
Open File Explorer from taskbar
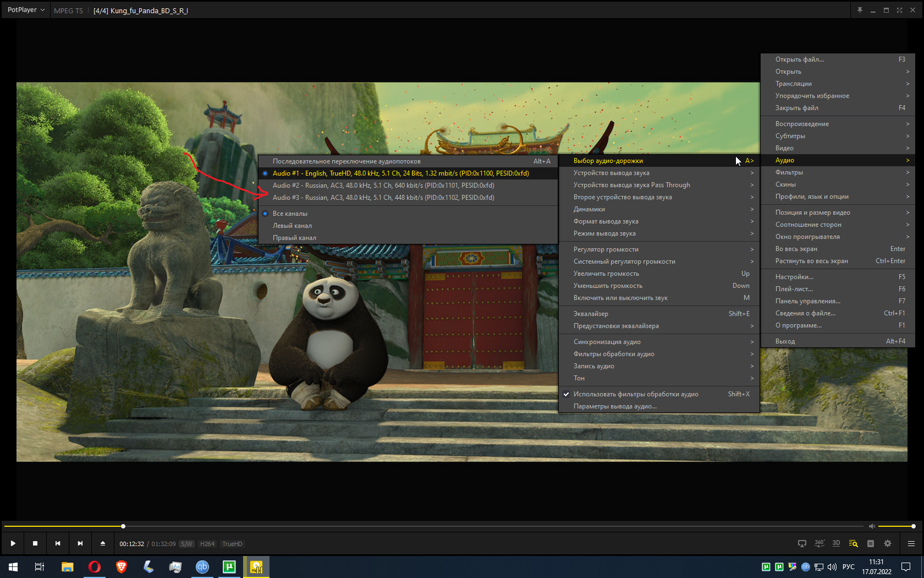click(x=67, y=567)
